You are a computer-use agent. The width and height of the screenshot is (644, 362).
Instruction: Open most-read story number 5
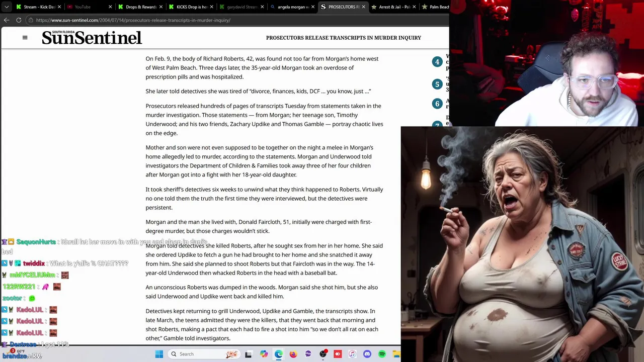[437, 84]
